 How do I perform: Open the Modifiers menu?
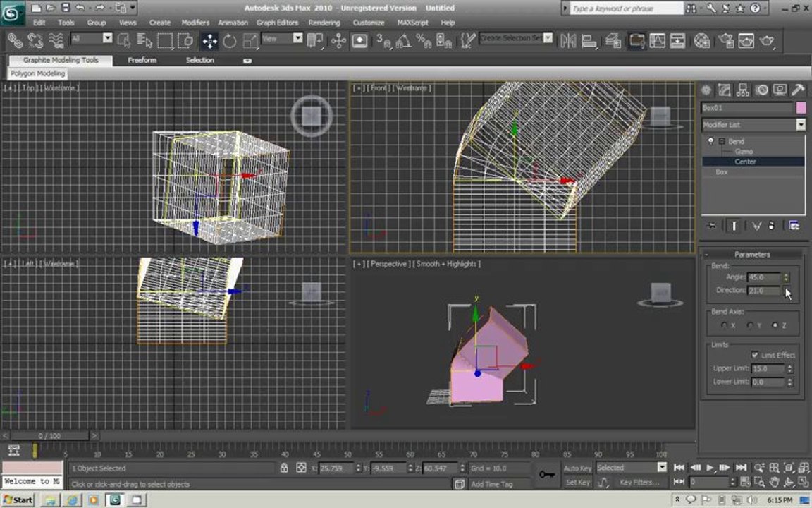tap(195, 23)
